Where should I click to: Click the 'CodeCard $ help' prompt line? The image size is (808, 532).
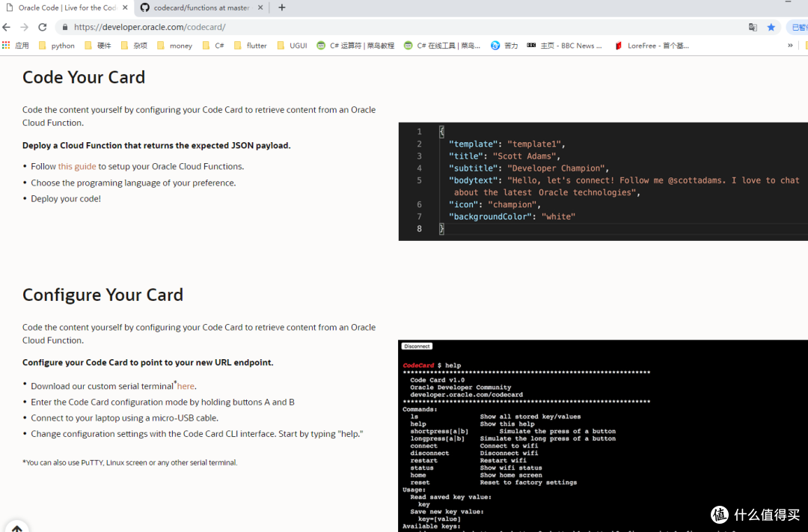(x=432, y=365)
